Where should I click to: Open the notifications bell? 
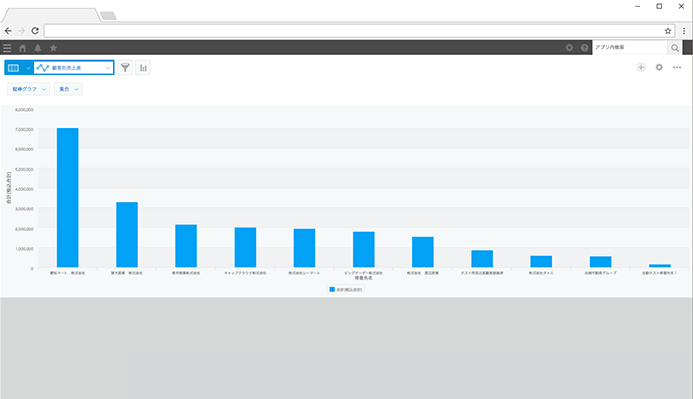[x=38, y=48]
